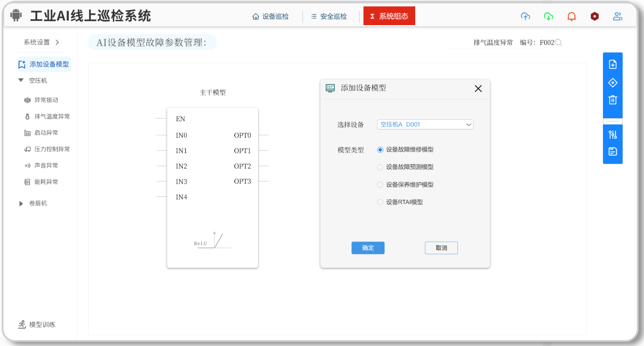Select 排气温度异常 in the sidebar tree
This screenshot has width=644, height=346.
coord(52,116)
